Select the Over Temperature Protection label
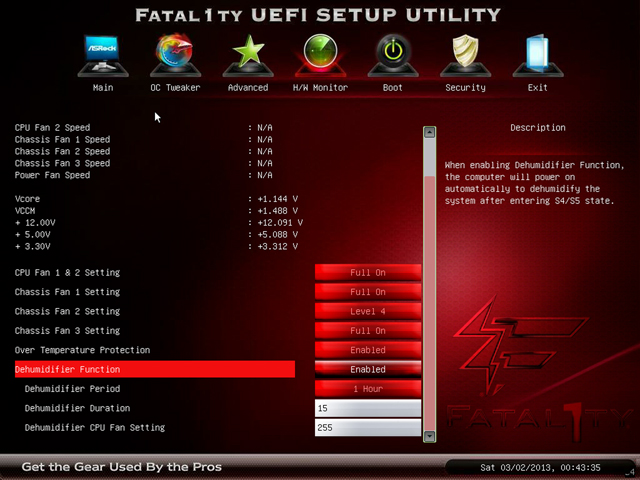640x480 pixels. 82,350
